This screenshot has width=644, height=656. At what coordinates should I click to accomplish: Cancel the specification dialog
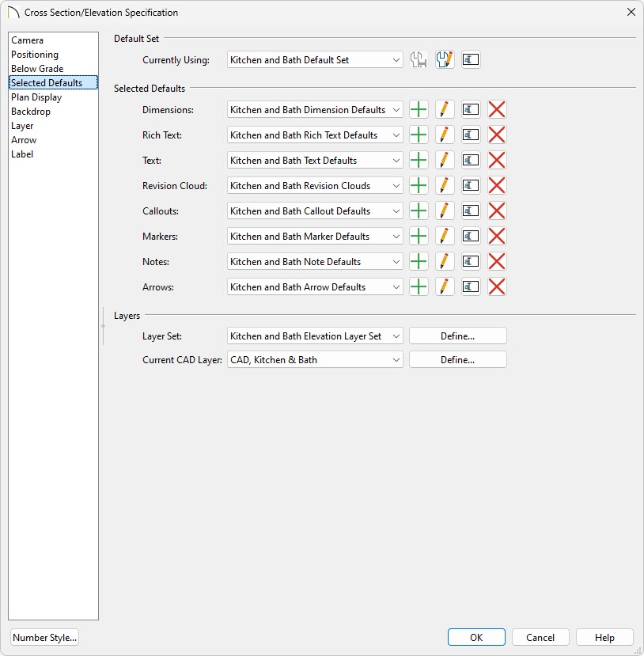(x=540, y=637)
